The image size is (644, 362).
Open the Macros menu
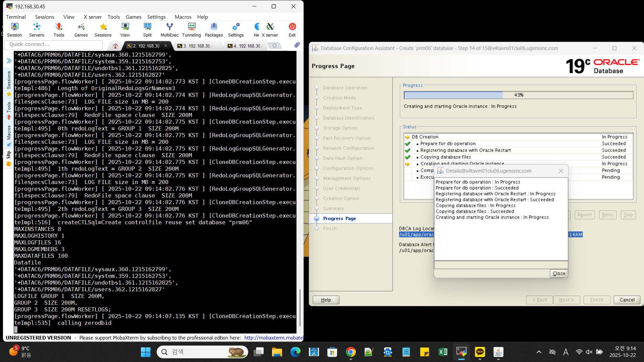[x=183, y=17]
